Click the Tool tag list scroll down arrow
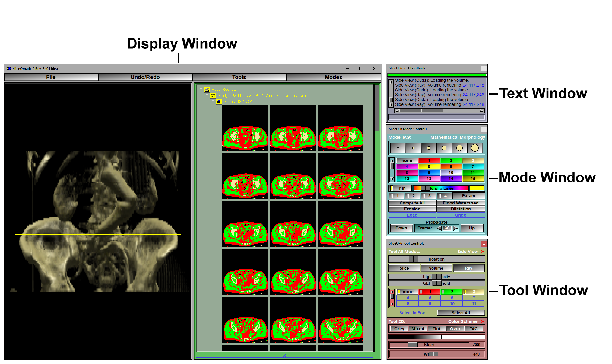The height and width of the screenshot is (364, 612). click(392, 304)
